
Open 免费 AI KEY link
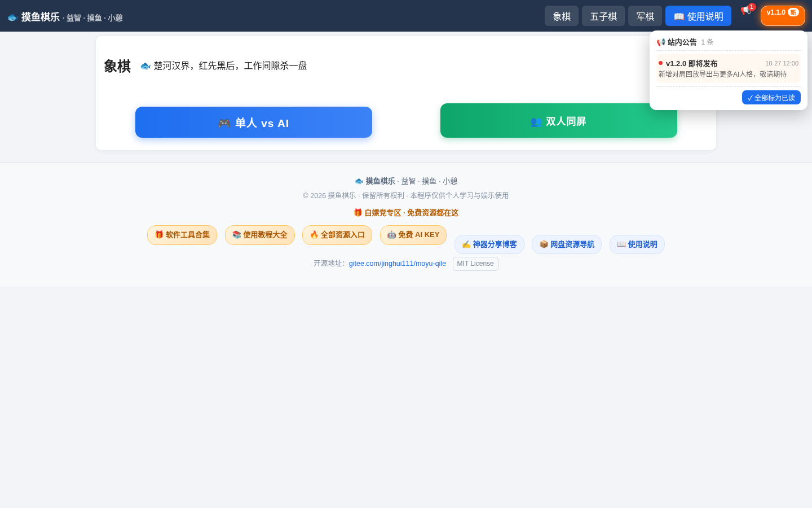(x=413, y=235)
